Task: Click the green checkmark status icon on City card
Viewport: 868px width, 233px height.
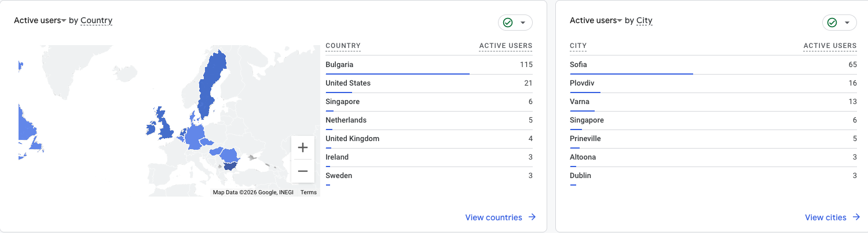Action: (x=832, y=23)
